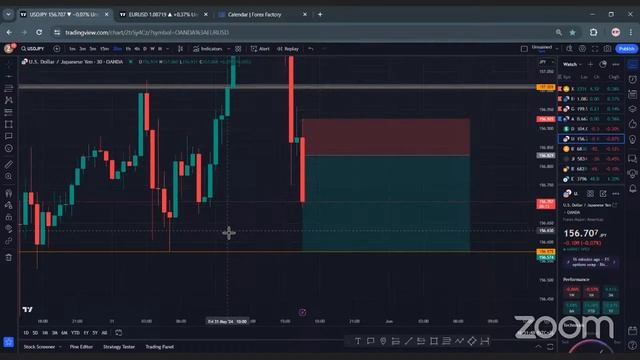Start bar Replay mode
Viewport: 640px width, 360px height.
288,49
